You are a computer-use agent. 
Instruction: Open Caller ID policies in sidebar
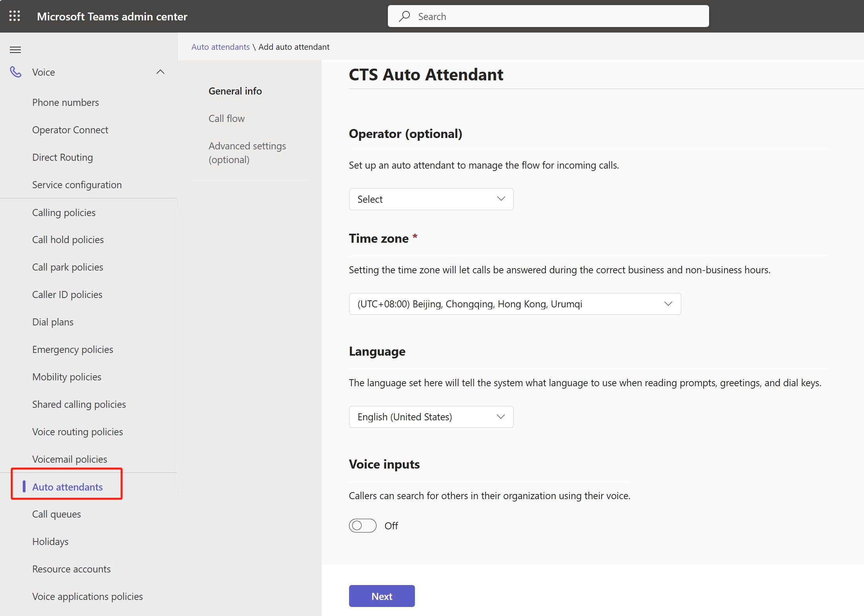pos(67,294)
